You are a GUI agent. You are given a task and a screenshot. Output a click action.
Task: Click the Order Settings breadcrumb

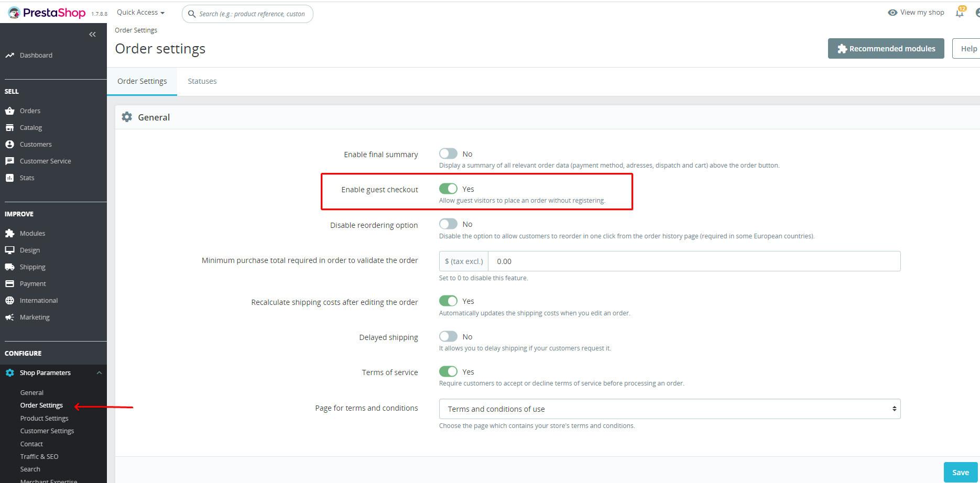[x=136, y=30]
